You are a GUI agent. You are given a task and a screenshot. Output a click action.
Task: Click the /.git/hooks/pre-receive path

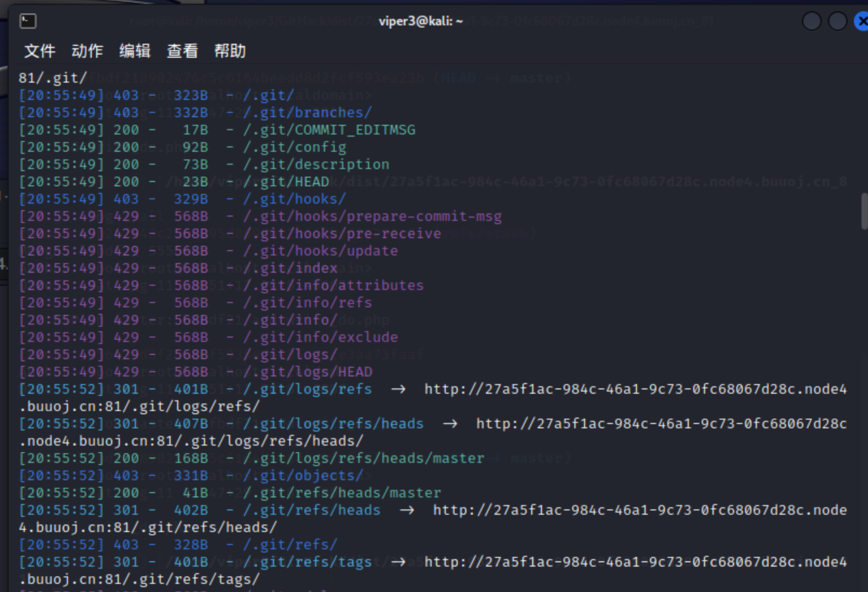(342, 234)
